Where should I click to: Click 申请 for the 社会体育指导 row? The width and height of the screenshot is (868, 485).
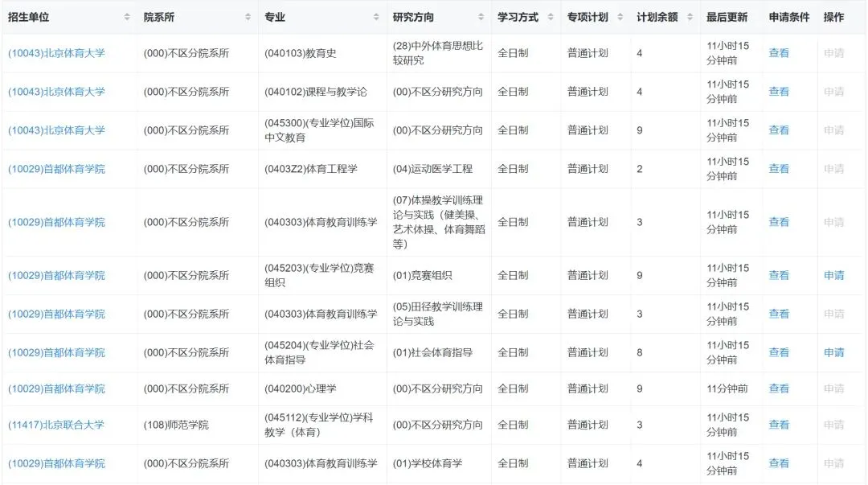point(833,352)
